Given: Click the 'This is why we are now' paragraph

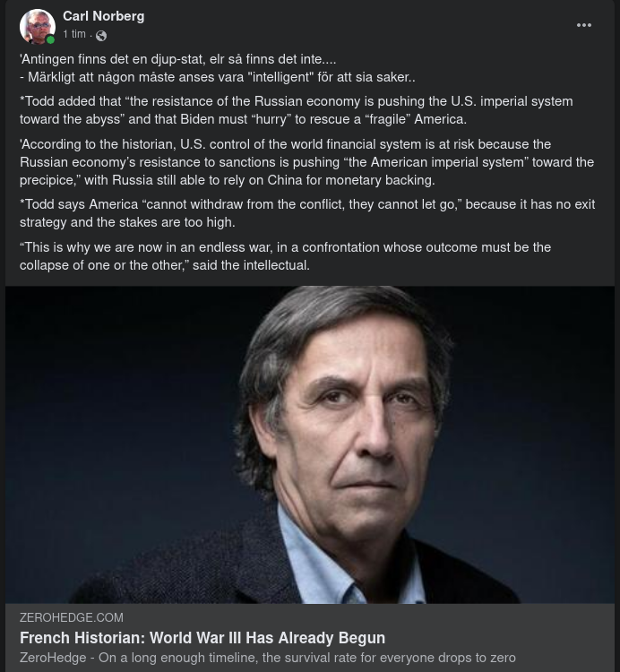Looking at the screenshot, I should click(x=285, y=255).
